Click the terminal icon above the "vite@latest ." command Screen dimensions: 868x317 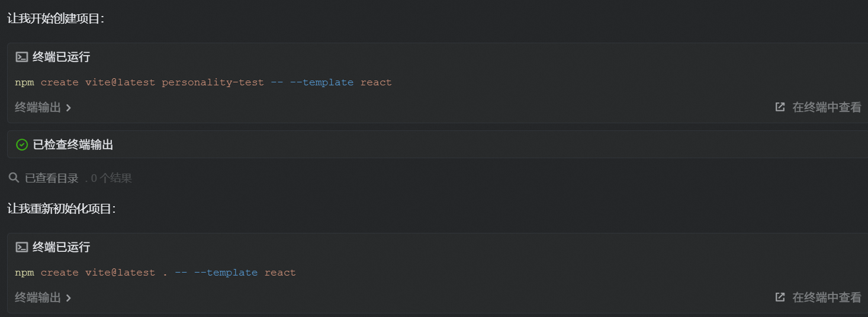(x=22, y=247)
